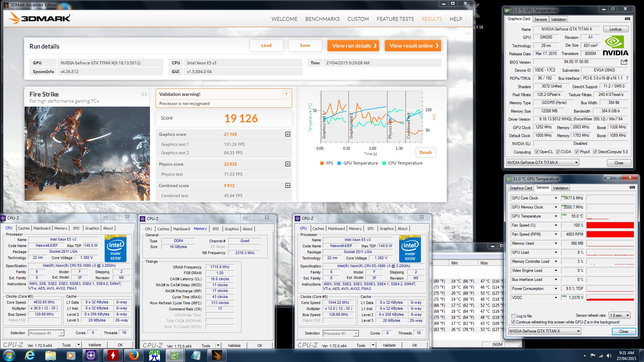
Task: Open the Super PI taskbar icon
Action: (154, 355)
